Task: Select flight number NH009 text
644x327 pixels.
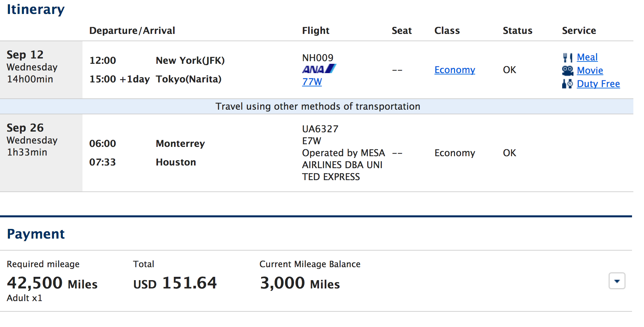Action: pos(318,58)
